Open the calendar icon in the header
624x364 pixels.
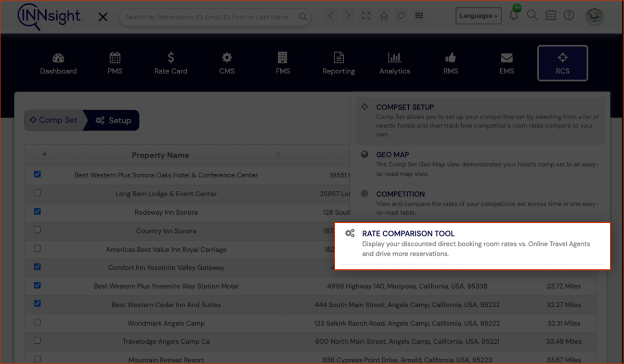(x=551, y=15)
